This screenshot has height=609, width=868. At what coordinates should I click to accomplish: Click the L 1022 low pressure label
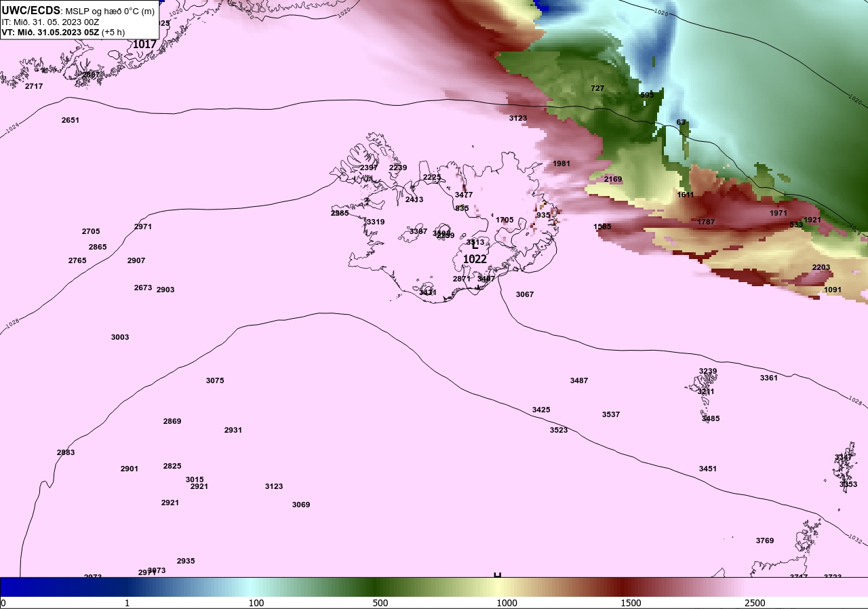(x=475, y=252)
